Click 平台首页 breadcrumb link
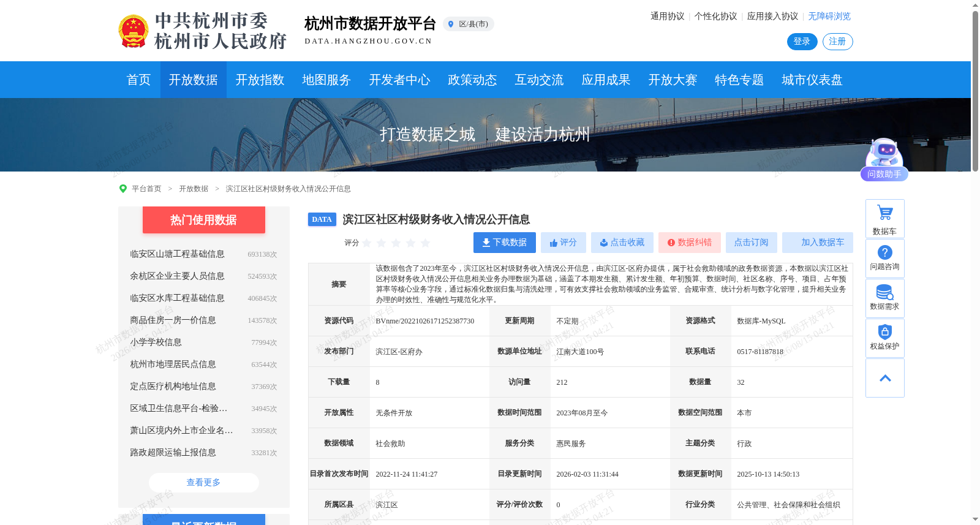 coord(146,189)
